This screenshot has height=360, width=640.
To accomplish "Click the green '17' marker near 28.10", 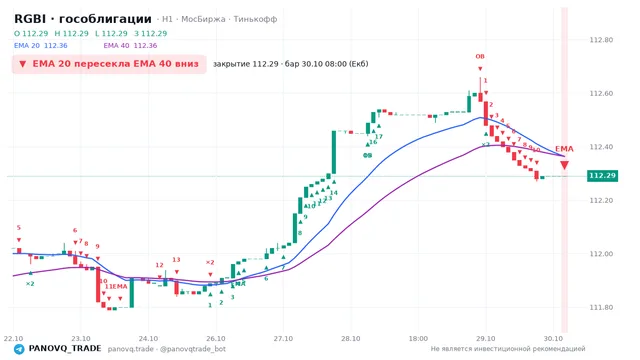I will tap(379, 136).
